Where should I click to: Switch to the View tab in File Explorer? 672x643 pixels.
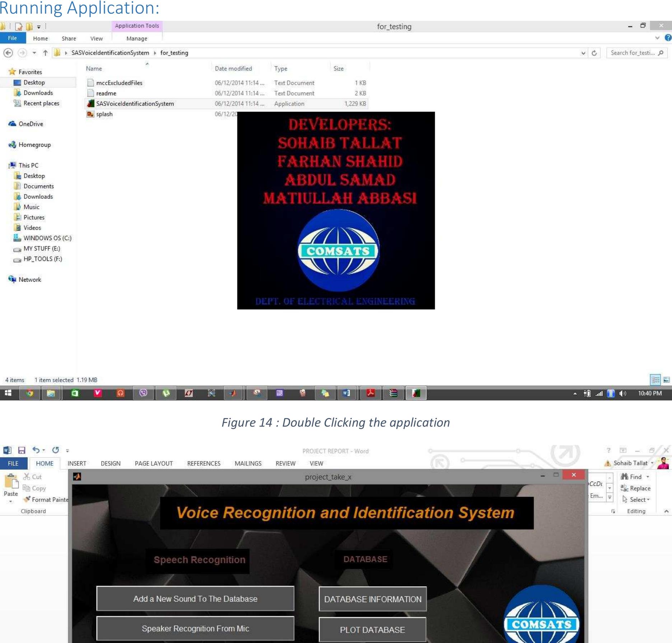tap(96, 38)
